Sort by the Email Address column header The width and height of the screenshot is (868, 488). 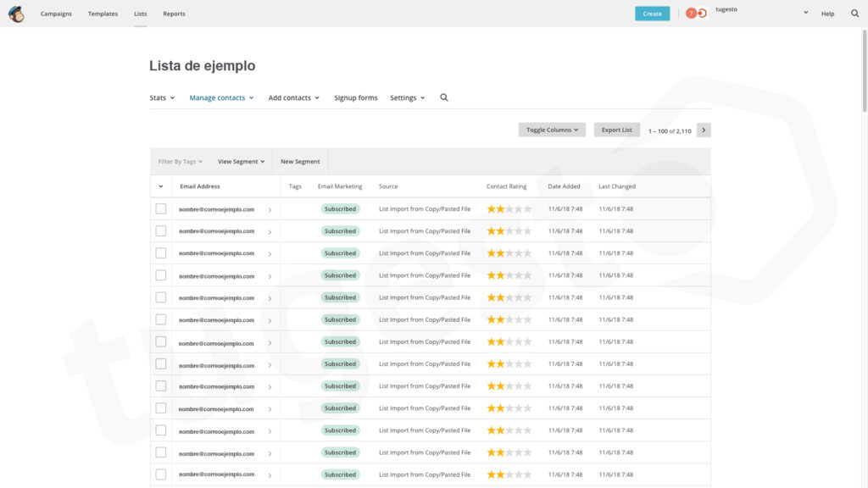click(x=200, y=186)
